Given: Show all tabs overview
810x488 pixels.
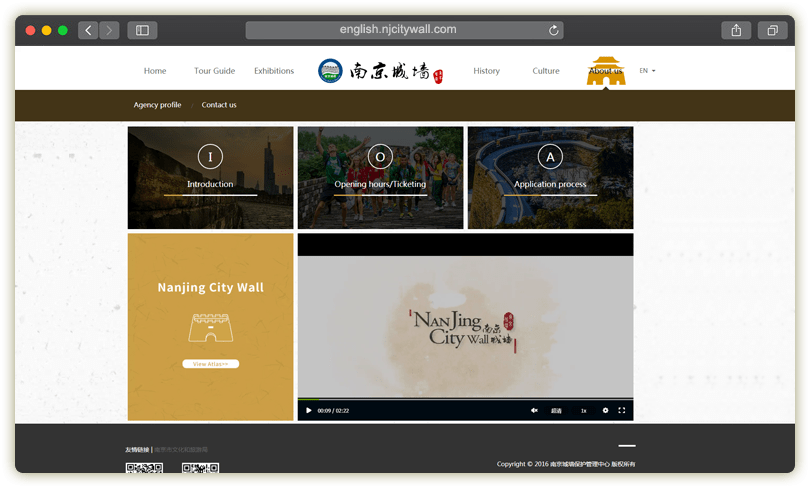Looking at the screenshot, I should 772,30.
